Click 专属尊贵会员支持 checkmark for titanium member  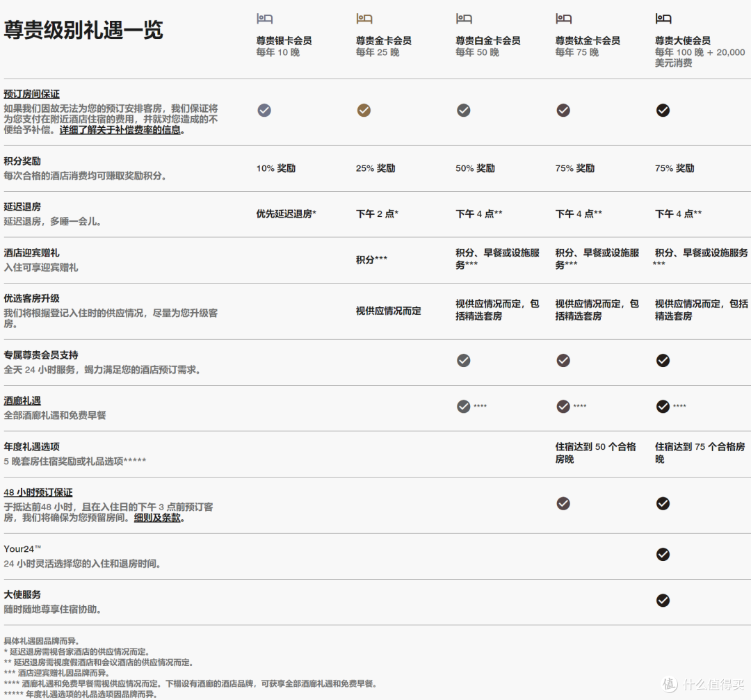[x=563, y=361]
